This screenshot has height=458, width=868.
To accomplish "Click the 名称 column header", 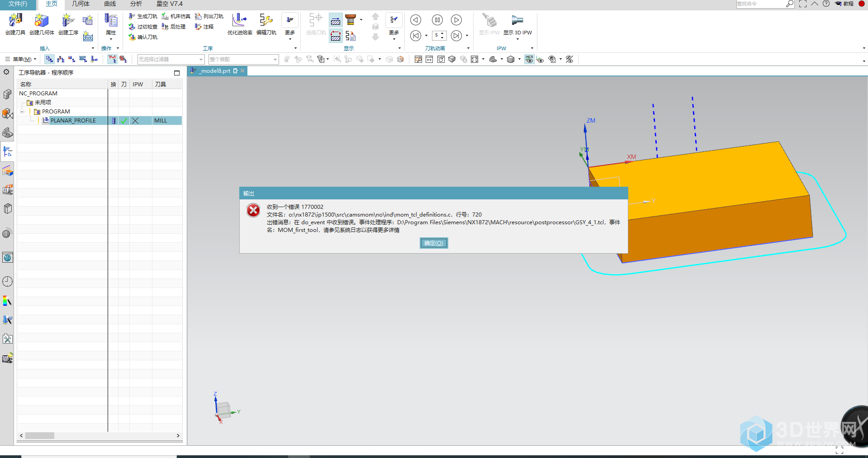I will point(62,85).
